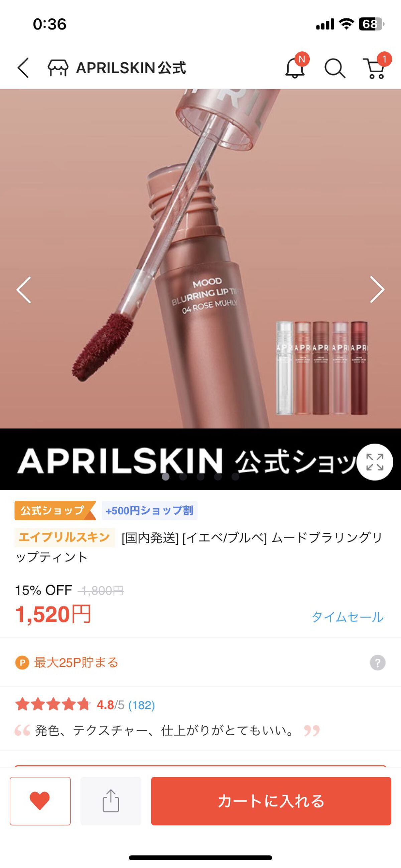This screenshot has height=868, width=401.
Task: Select the second carousel page dot
Action: (x=183, y=477)
